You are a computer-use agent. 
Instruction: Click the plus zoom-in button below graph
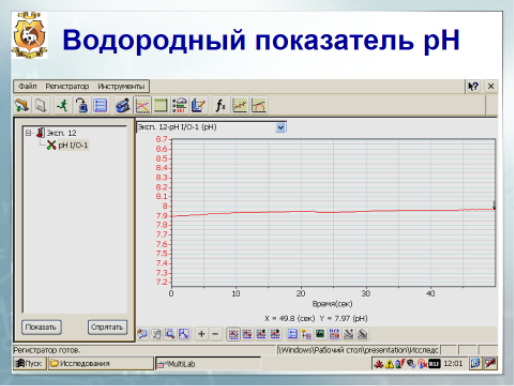(201, 334)
